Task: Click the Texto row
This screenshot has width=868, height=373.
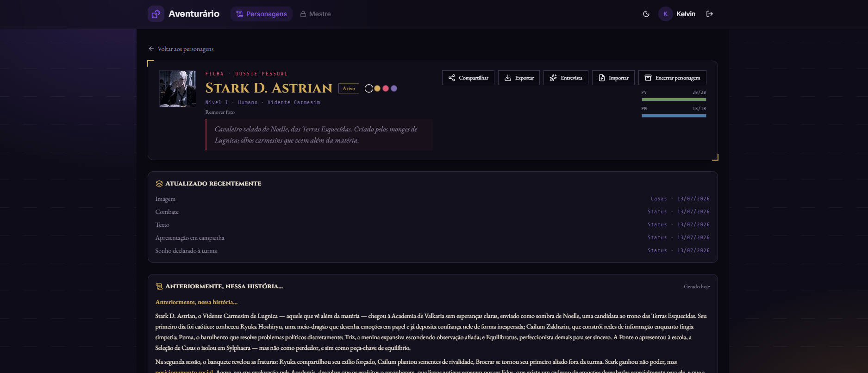Action: tap(432, 225)
